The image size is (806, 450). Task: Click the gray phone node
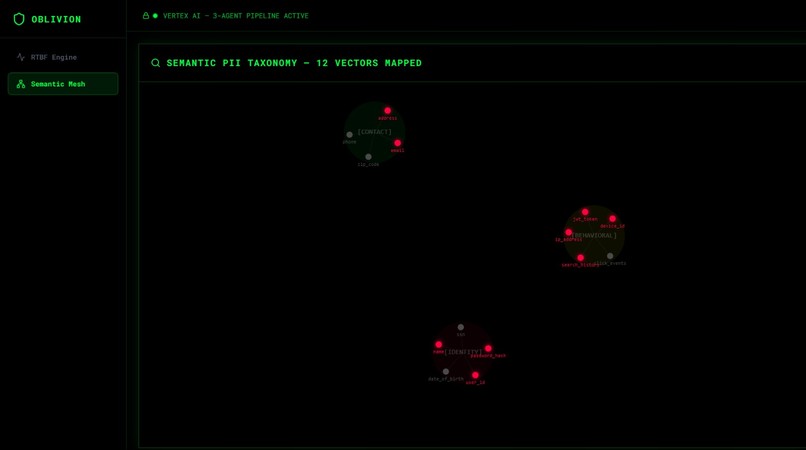[350, 135]
